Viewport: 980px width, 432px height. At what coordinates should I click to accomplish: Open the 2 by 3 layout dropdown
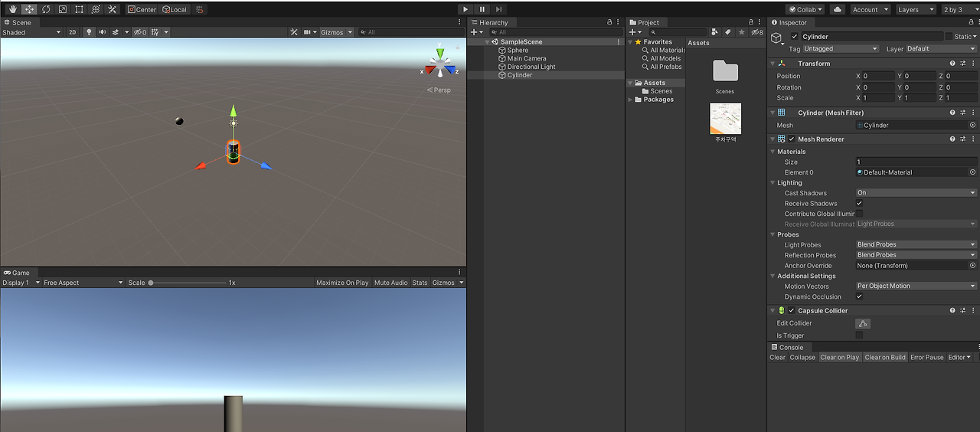(x=959, y=9)
